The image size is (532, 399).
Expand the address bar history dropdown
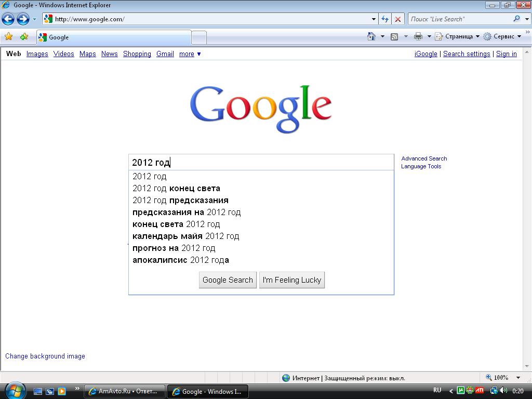pos(374,19)
